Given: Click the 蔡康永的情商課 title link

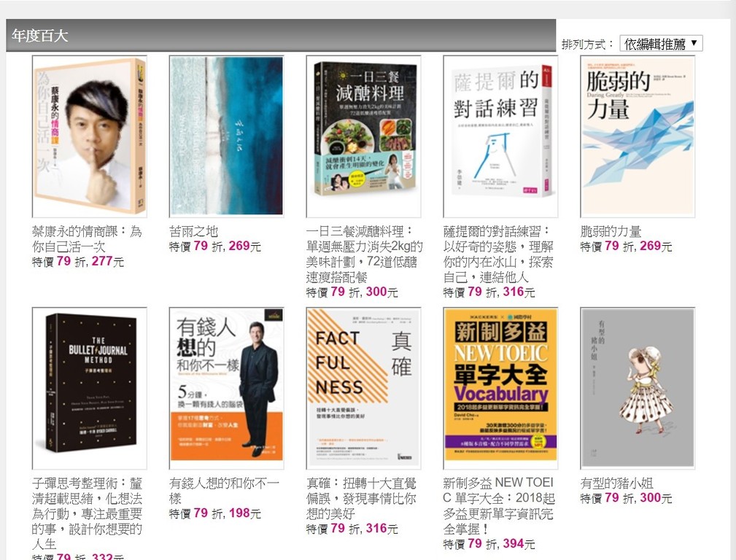Looking at the screenshot, I should (x=87, y=239).
